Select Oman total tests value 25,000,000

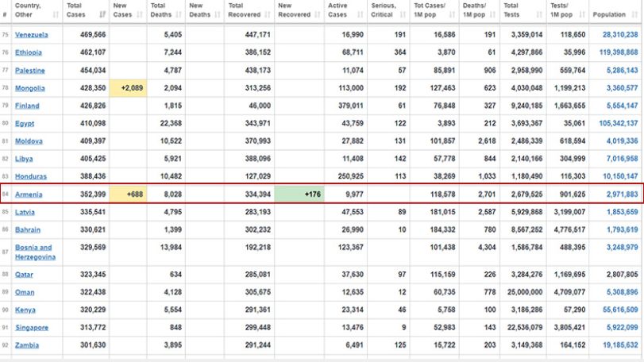click(525, 292)
